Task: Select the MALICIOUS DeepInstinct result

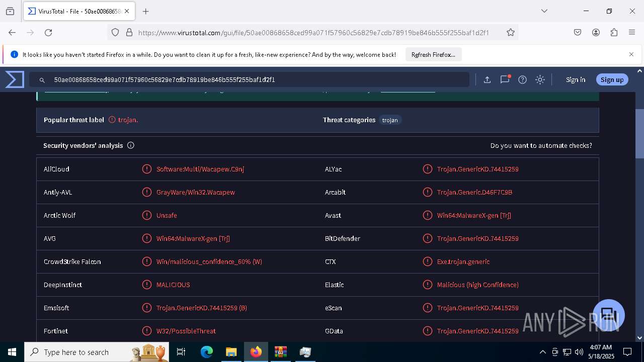Action: (x=173, y=285)
